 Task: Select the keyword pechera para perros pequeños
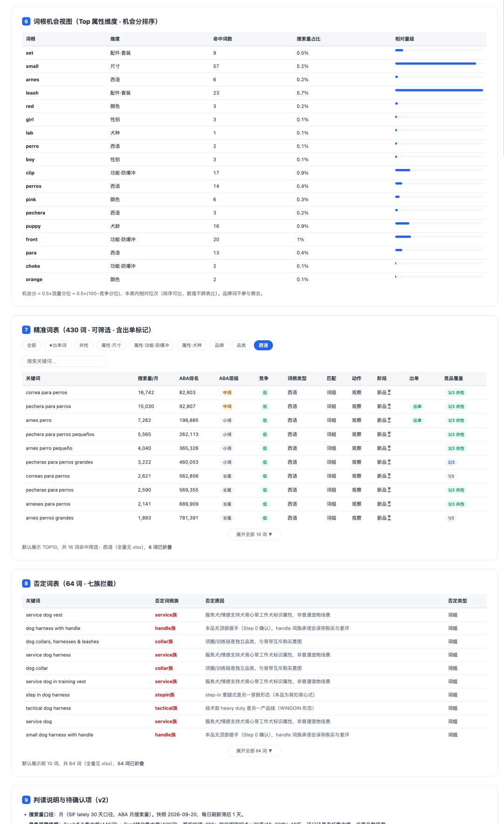pos(60,435)
